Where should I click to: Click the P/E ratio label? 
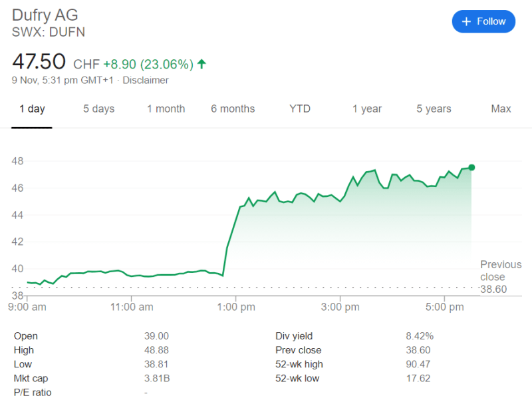point(33,393)
